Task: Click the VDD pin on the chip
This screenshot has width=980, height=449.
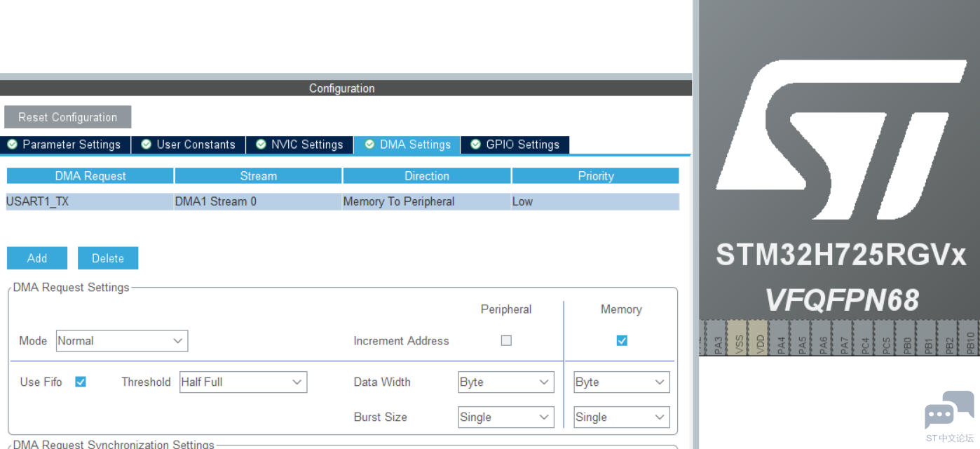Action: (x=759, y=337)
